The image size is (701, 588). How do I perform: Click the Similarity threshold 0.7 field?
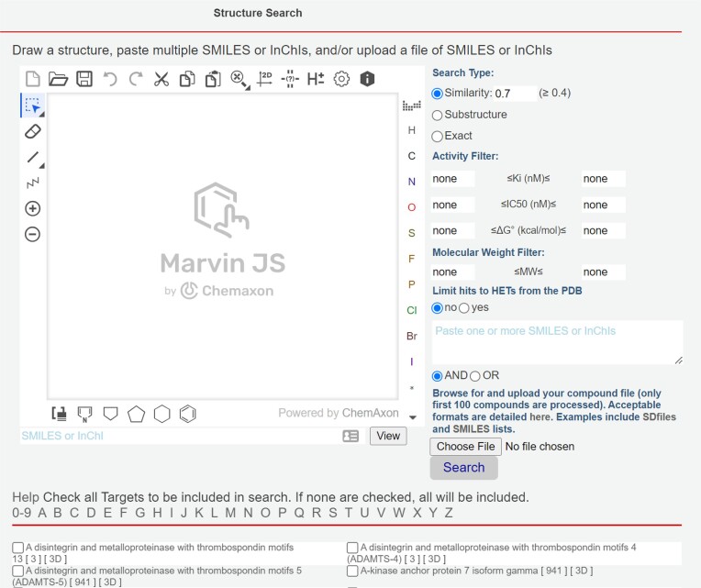point(515,94)
